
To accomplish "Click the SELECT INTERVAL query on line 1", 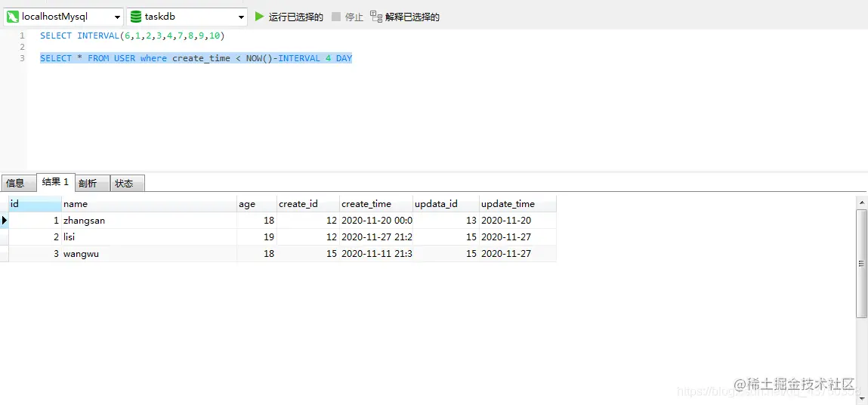I will (131, 36).
